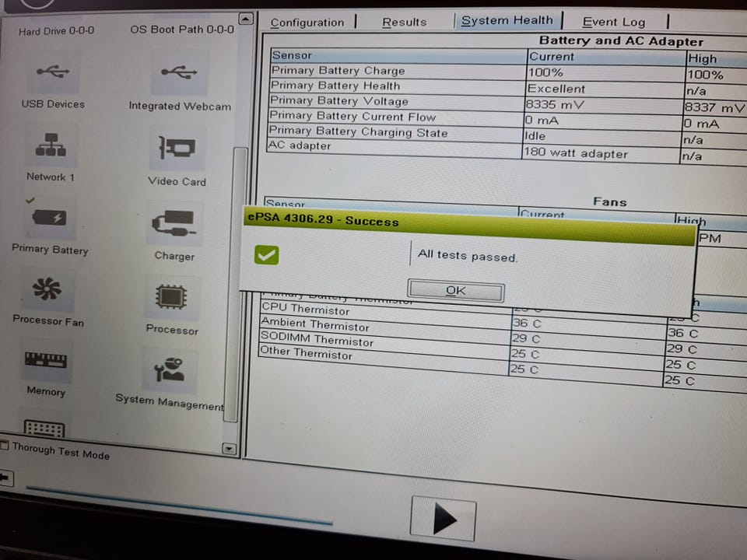Switch to the Results tab
The image size is (747, 560).
(x=405, y=22)
